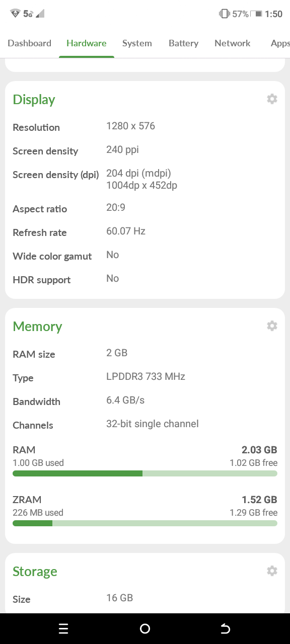Tap the Android home circle icon
The width and height of the screenshot is (290, 644).
point(145,628)
